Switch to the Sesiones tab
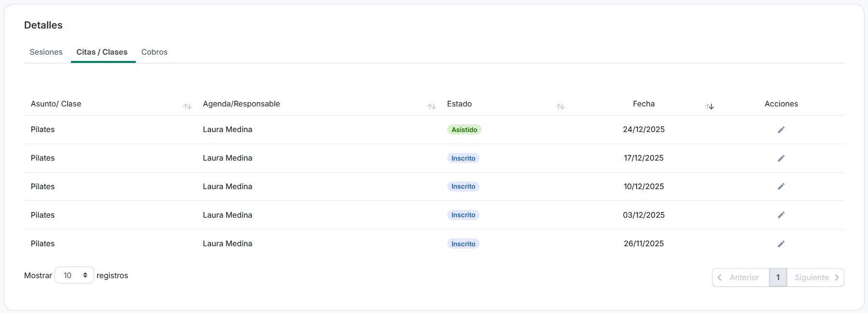The width and height of the screenshot is (868, 313). (x=46, y=52)
